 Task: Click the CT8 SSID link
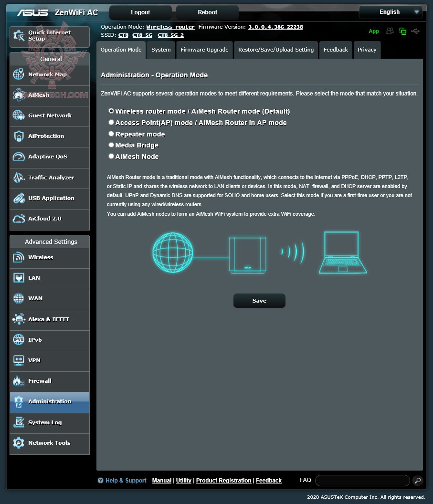(123, 35)
